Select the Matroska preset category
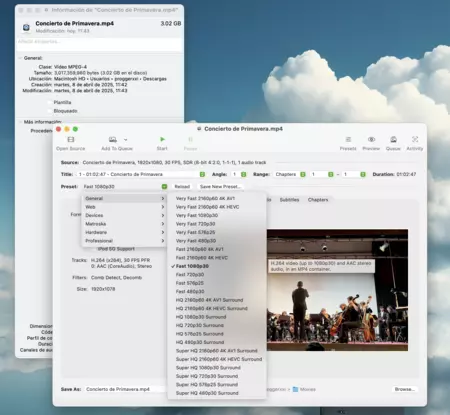Viewport: 450px width, 415px height. pos(124,224)
